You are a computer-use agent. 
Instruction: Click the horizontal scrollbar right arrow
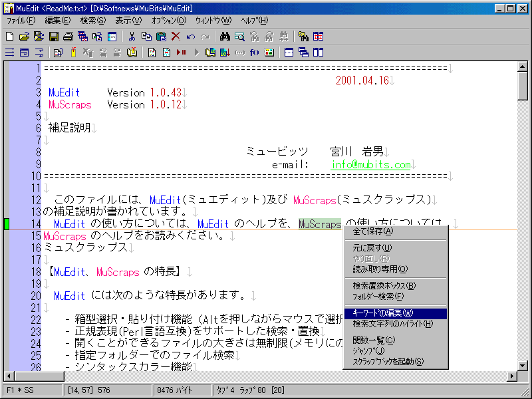(512, 376)
